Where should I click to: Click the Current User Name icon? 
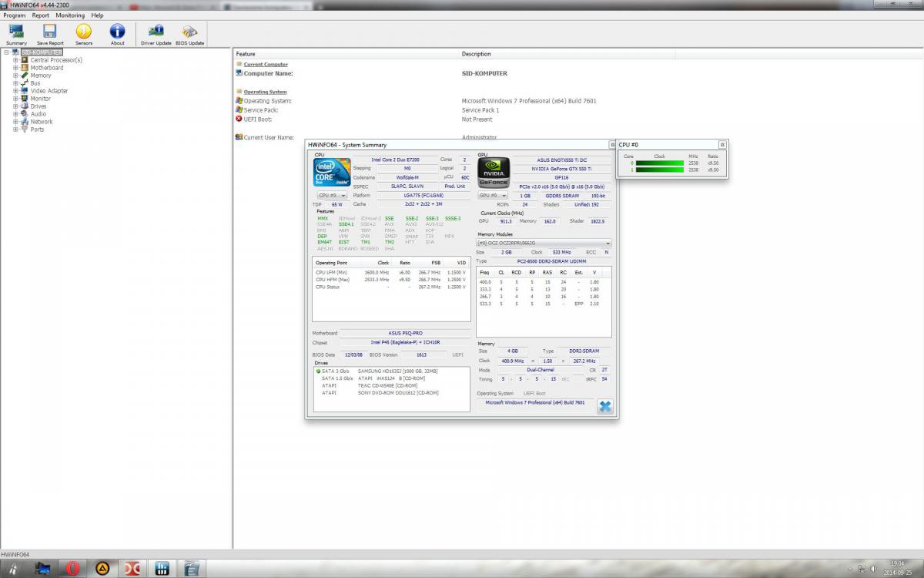point(239,137)
